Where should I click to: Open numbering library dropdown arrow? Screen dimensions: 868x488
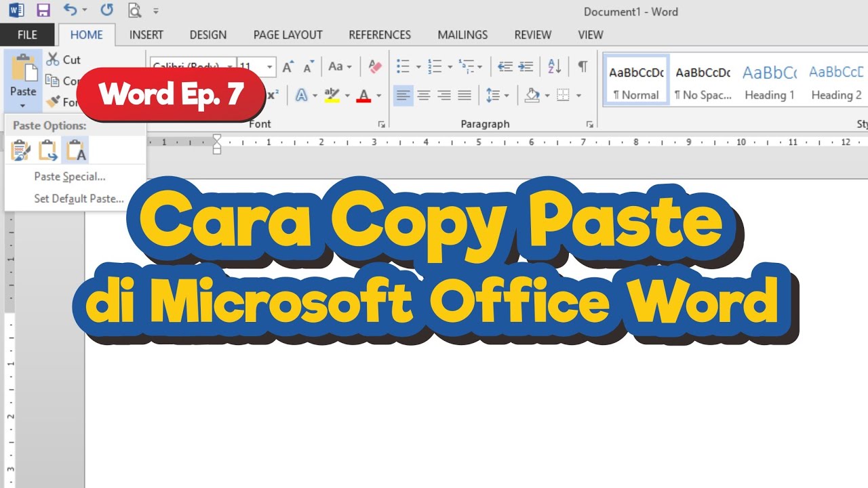(450, 66)
